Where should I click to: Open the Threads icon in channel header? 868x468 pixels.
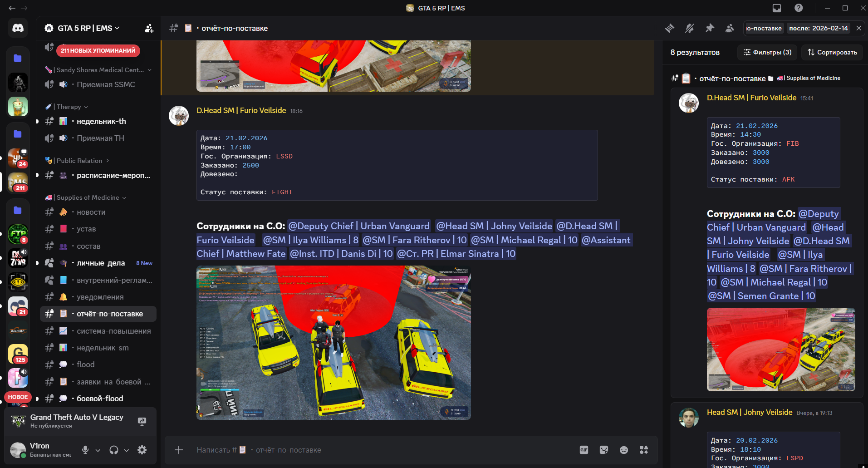[x=670, y=28]
